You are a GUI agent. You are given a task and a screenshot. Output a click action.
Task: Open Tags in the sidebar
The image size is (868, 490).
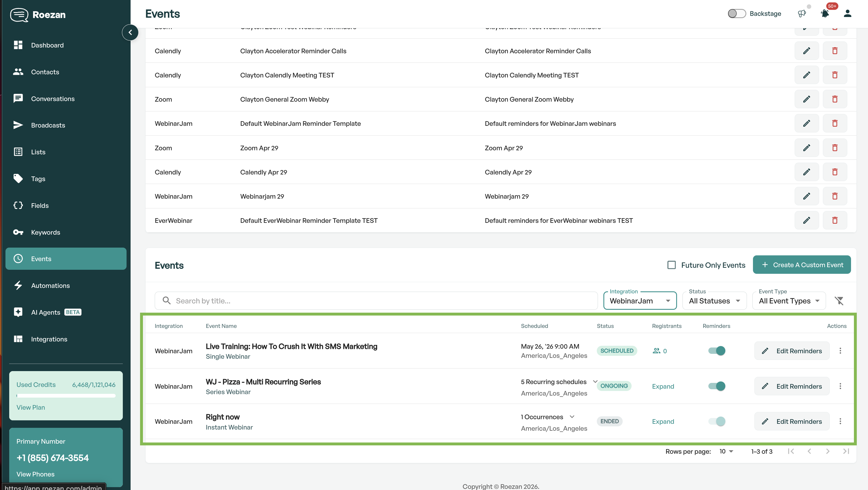tap(66, 179)
